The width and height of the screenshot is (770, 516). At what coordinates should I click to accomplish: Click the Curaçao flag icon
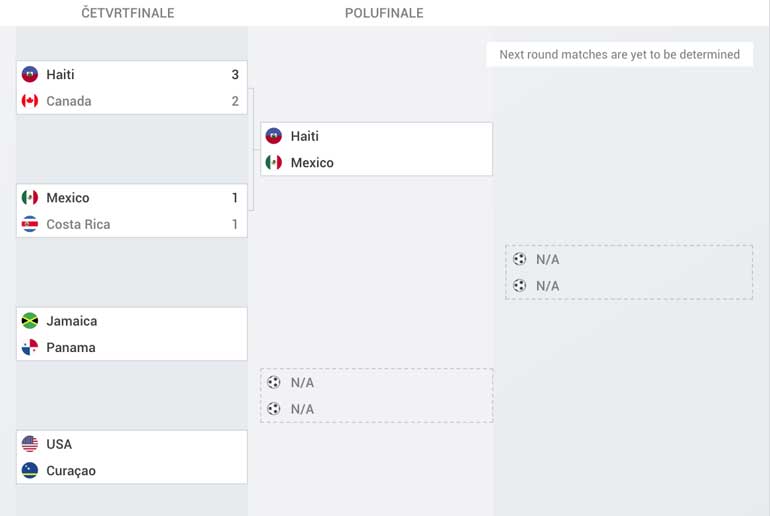(x=30, y=470)
